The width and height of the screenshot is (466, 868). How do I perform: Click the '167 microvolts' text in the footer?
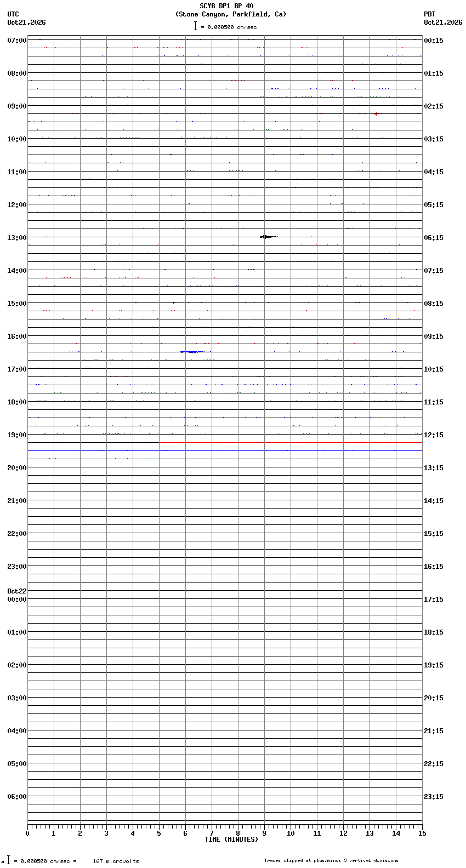click(x=116, y=861)
